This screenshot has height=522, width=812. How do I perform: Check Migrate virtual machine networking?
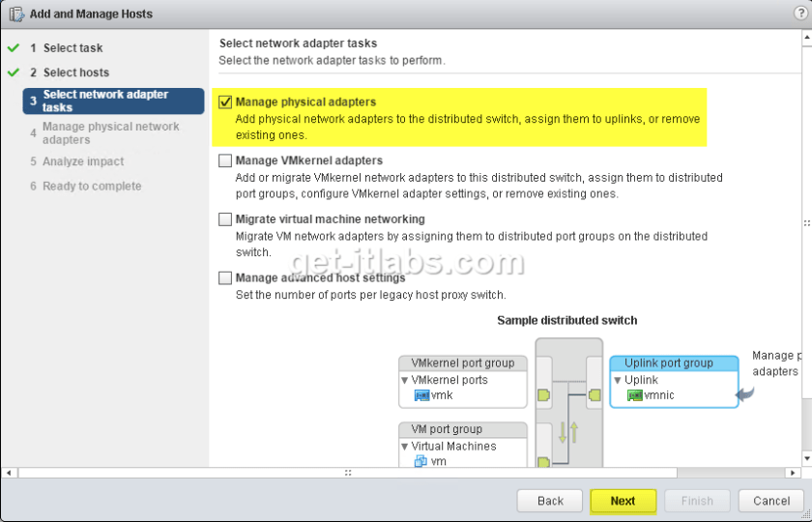point(224,219)
